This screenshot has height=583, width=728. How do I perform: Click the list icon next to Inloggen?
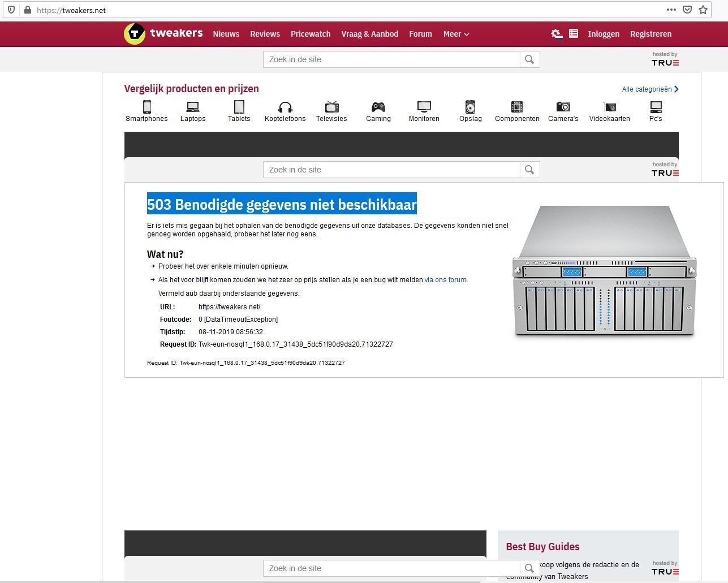pos(574,34)
